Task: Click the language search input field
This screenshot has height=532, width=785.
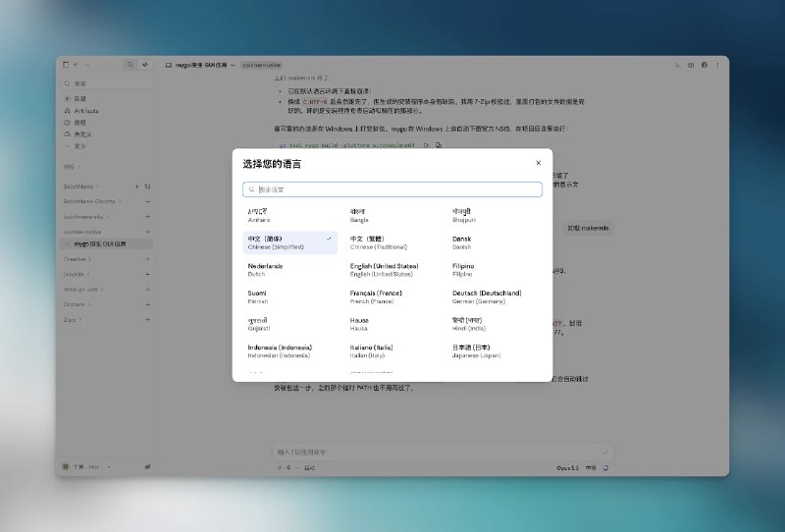Action: coord(392,189)
